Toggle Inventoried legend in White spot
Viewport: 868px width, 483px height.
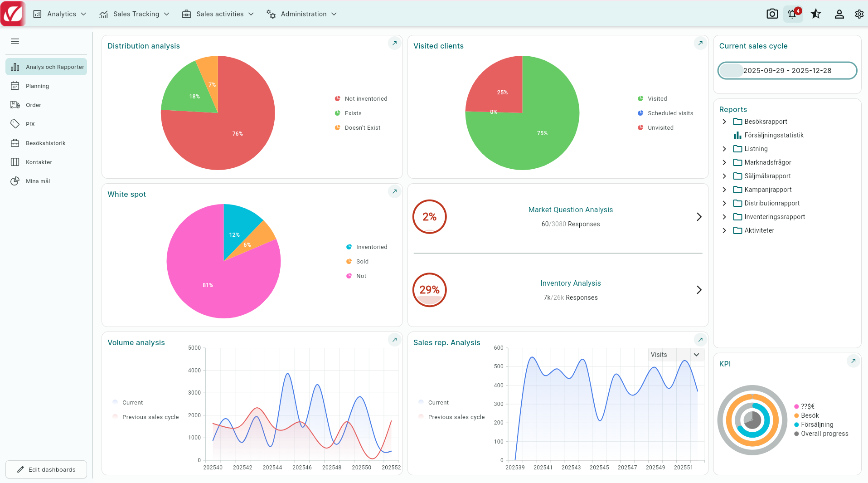tap(367, 247)
